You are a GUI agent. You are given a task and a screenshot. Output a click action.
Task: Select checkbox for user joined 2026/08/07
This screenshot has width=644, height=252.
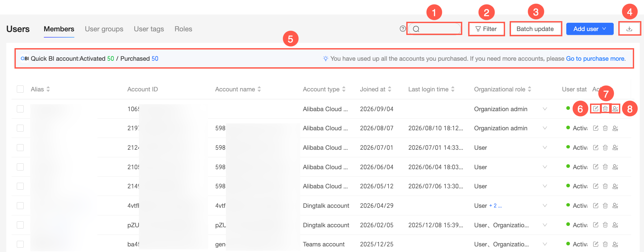point(20,128)
